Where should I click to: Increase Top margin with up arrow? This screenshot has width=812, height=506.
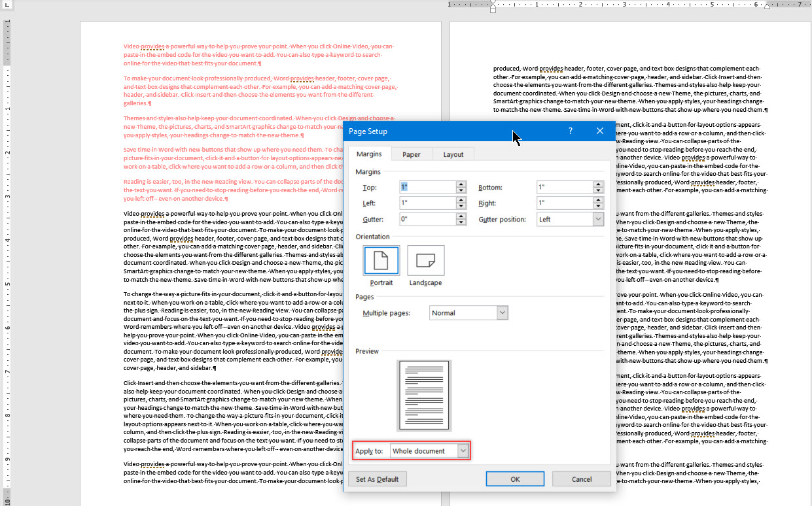pyautogui.click(x=461, y=184)
